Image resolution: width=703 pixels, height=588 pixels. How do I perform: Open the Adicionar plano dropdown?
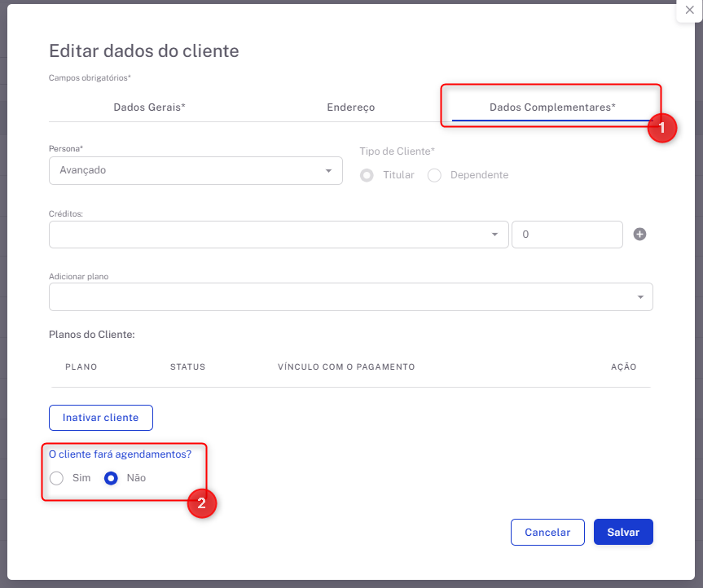pos(350,297)
